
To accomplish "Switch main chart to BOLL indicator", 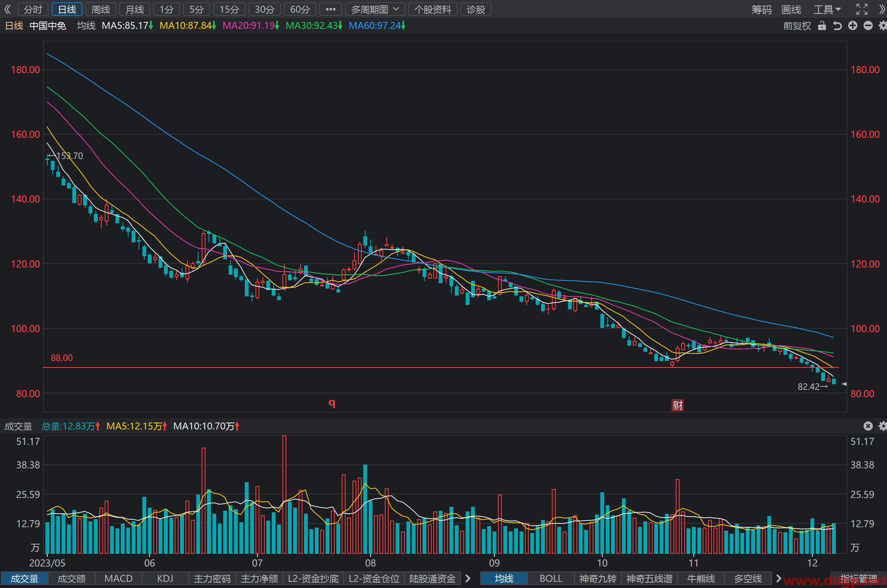I will [x=551, y=578].
